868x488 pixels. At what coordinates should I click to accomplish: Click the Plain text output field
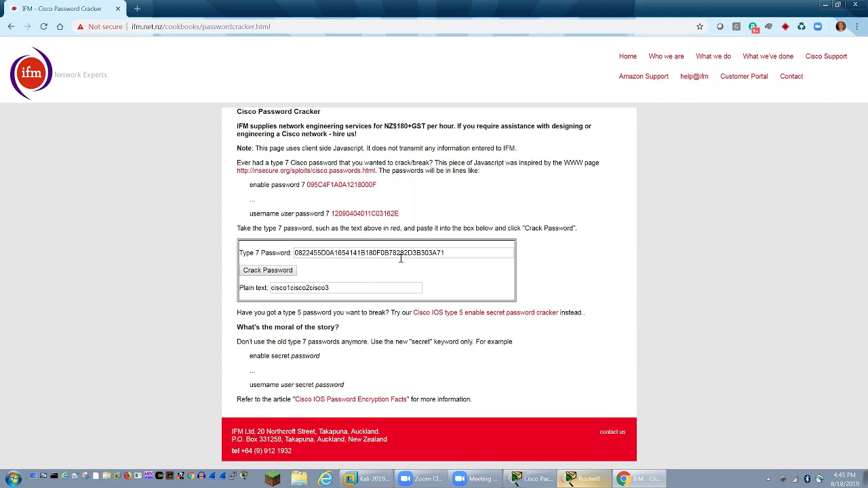(x=346, y=287)
